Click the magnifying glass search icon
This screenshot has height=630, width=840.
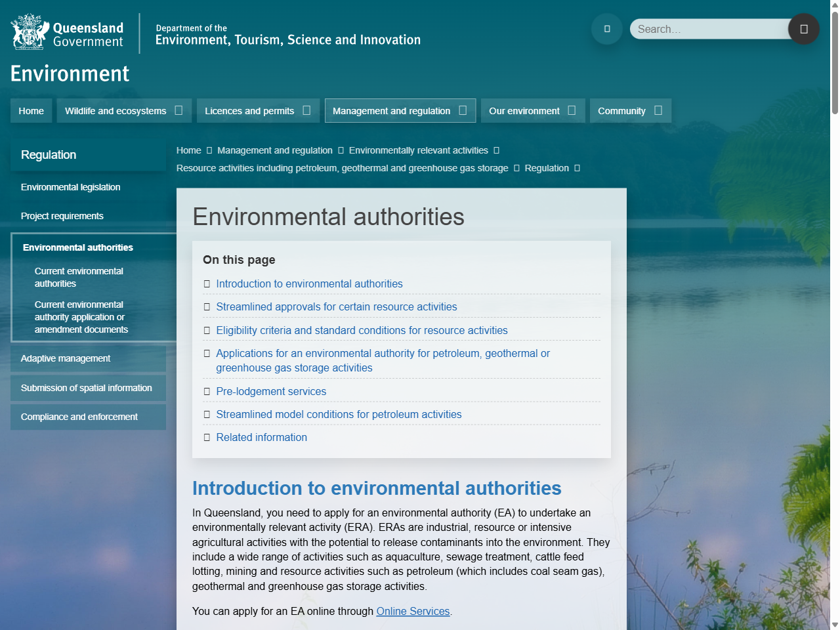(803, 29)
